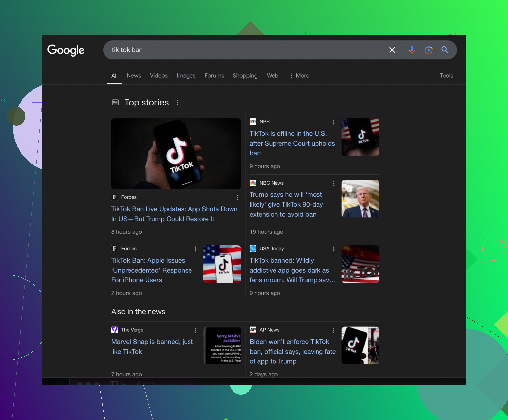Open the Forbes TikTok Ban Live Updates article
Image resolution: width=508 pixels, height=420 pixels.
point(174,214)
